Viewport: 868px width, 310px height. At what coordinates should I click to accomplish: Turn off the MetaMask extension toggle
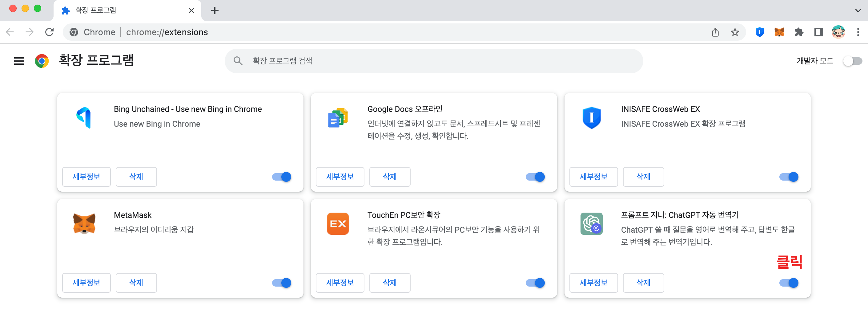click(x=282, y=283)
